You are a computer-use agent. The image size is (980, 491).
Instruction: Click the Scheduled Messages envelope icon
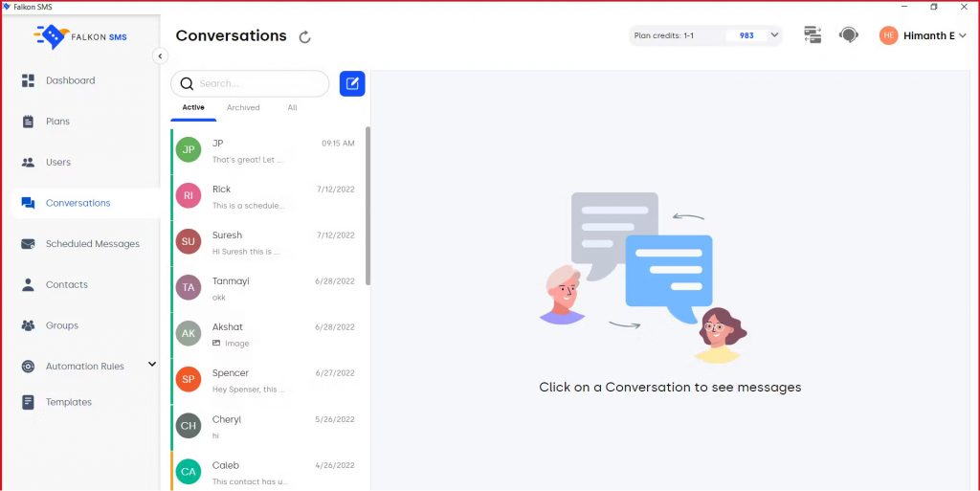(28, 244)
